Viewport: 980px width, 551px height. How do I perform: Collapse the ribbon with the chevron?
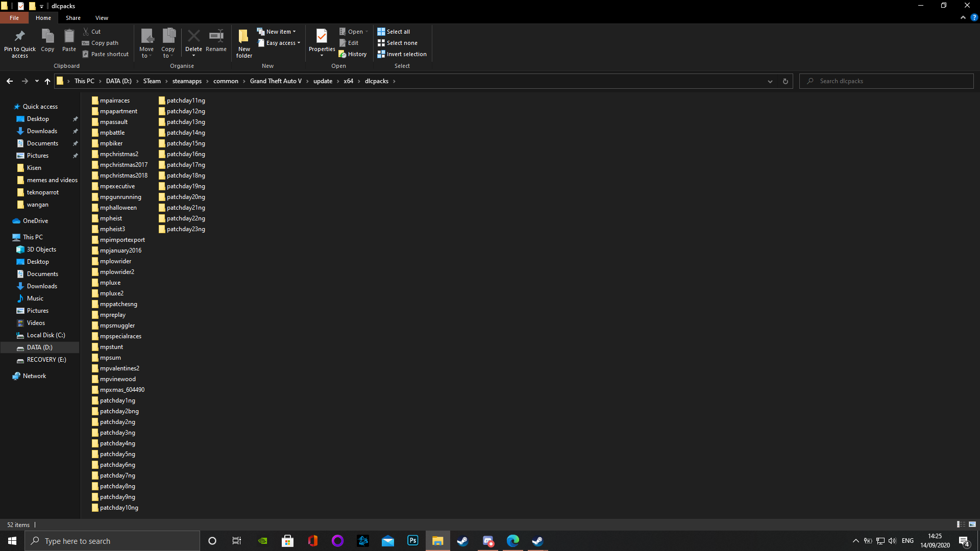click(x=963, y=17)
